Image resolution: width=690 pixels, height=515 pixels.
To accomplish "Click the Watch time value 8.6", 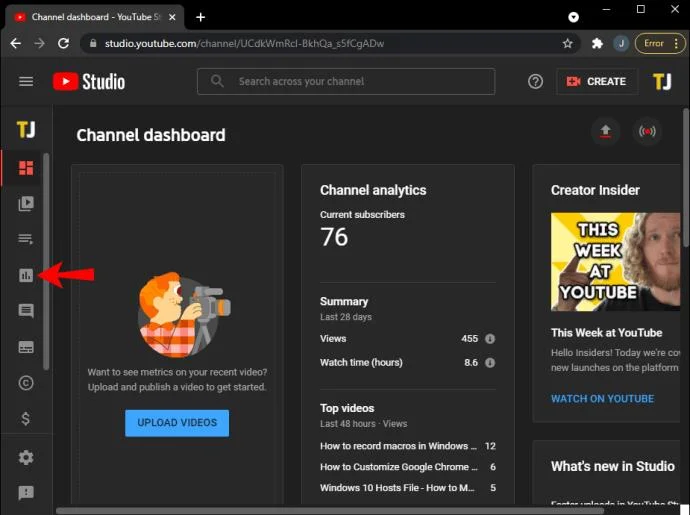I will pos(471,362).
